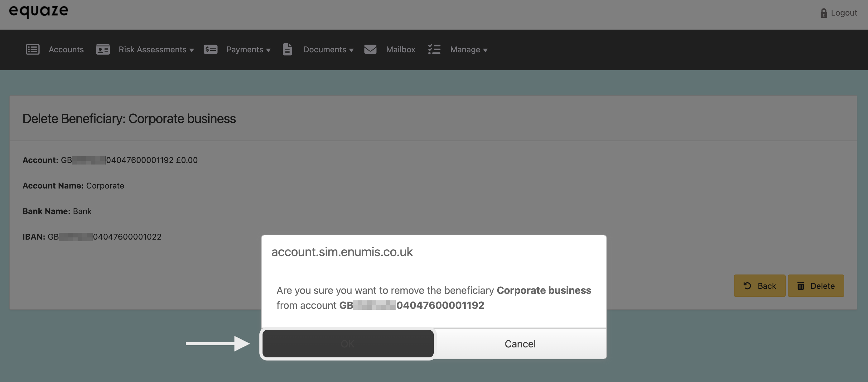This screenshot has width=868, height=382.
Task: Click the trash icon on Delete button
Action: click(x=801, y=286)
